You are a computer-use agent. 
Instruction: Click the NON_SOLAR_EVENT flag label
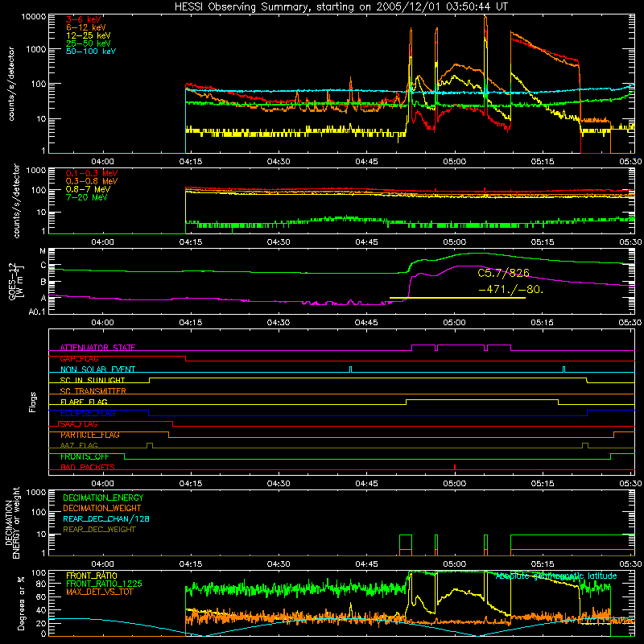[x=97, y=369]
